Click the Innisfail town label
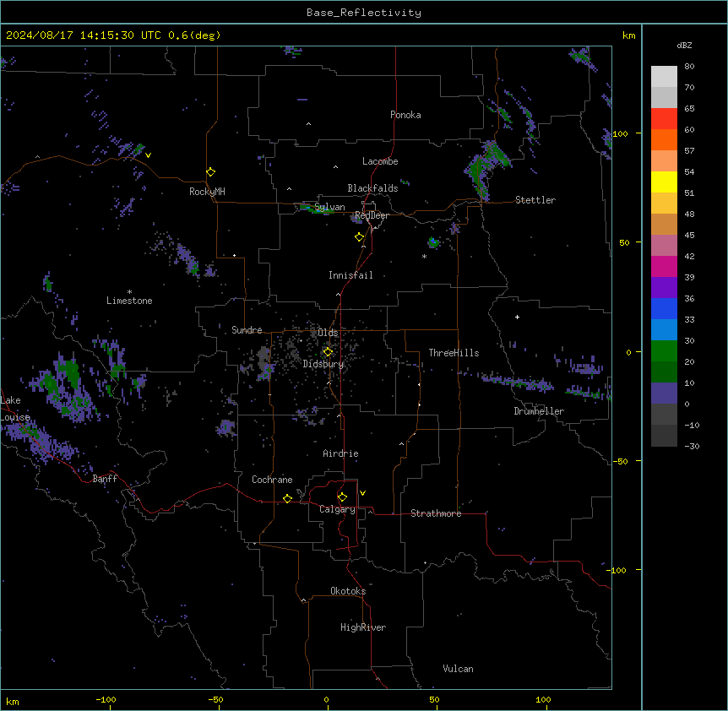This screenshot has height=711, width=728. [x=350, y=275]
